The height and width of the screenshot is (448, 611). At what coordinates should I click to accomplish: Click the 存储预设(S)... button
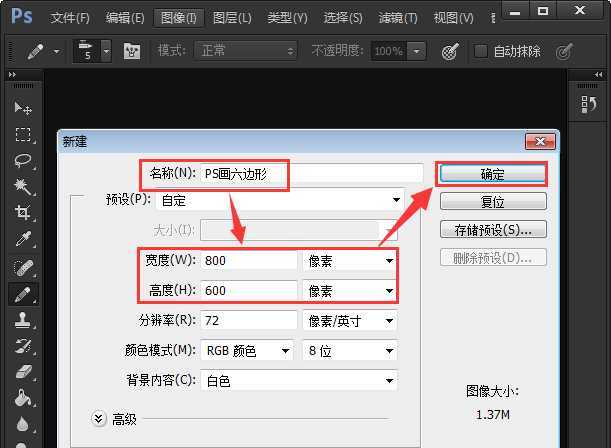point(493,229)
